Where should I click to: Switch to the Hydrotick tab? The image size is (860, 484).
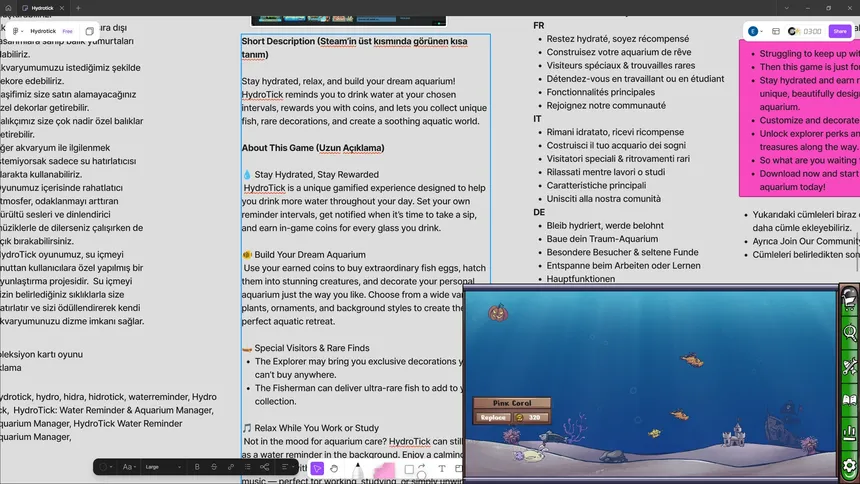[x=43, y=8]
